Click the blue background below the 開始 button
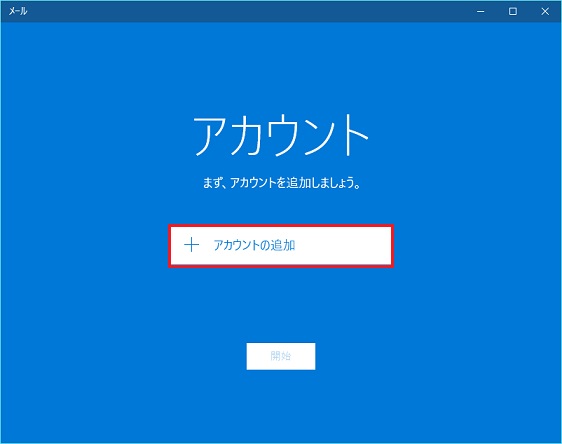This screenshot has width=562, height=444. pyautogui.click(x=281, y=405)
